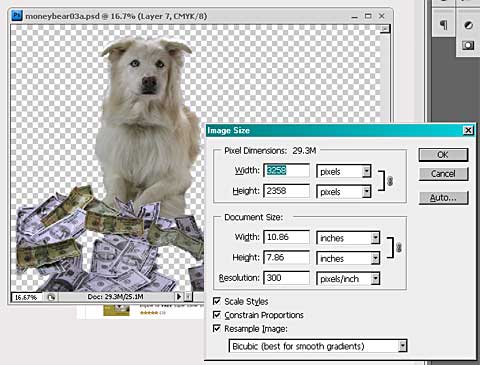The image size is (480, 365).
Task: Click the quick mask mode icon
Action: (468, 45)
